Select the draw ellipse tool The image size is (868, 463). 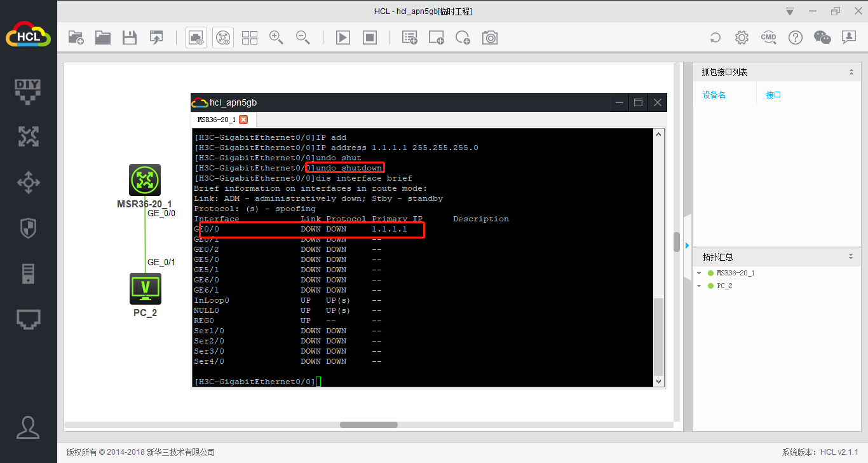[x=463, y=38]
